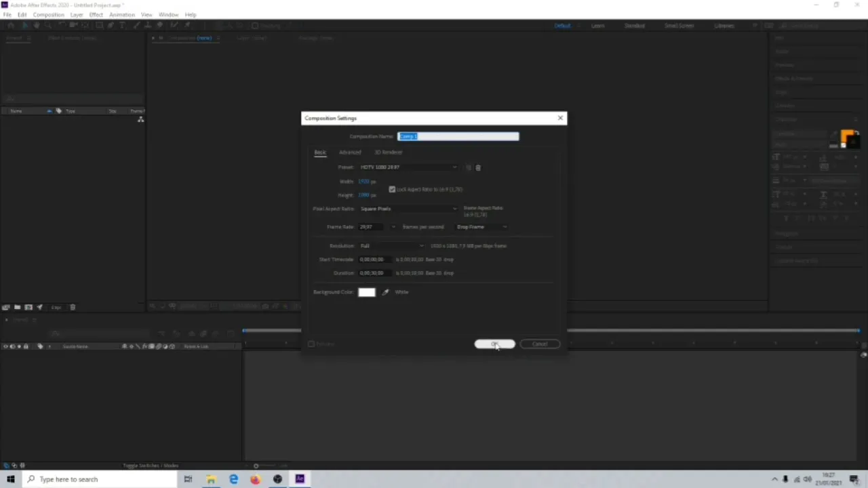Click the Duration timecode field
Image resolution: width=868 pixels, height=488 pixels.
[376, 273]
